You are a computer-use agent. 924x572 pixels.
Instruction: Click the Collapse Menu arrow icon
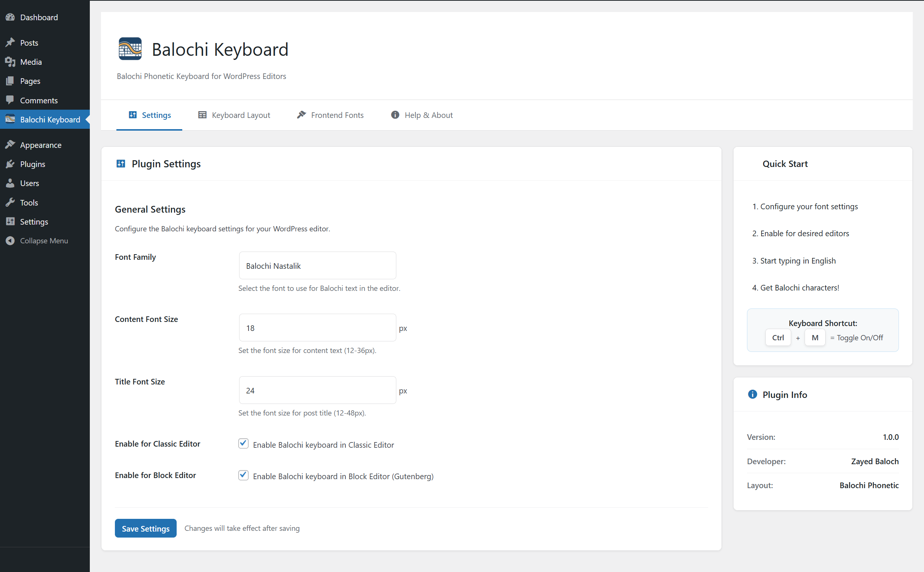click(x=10, y=241)
